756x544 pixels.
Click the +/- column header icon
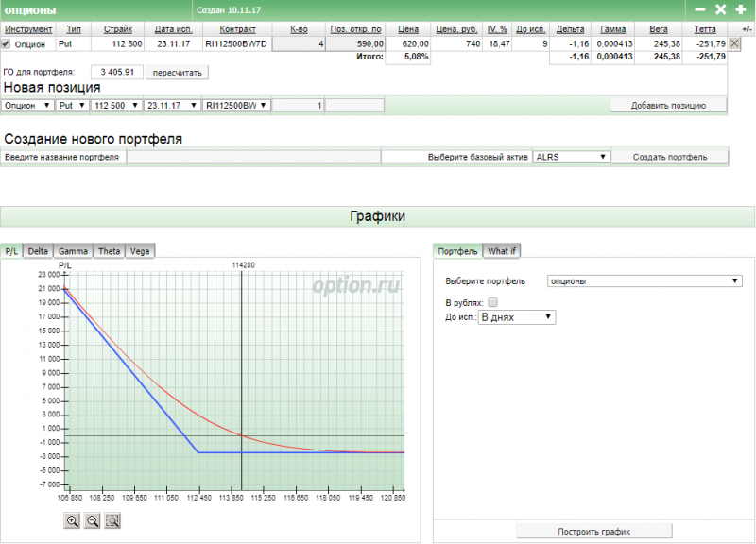tap(747, 29)
